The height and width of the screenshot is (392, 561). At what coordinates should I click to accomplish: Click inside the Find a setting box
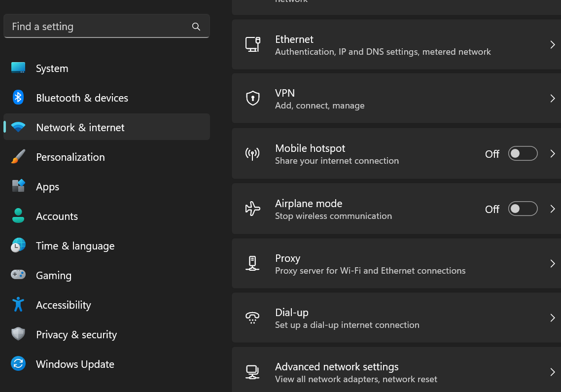(x=89, y=26)
